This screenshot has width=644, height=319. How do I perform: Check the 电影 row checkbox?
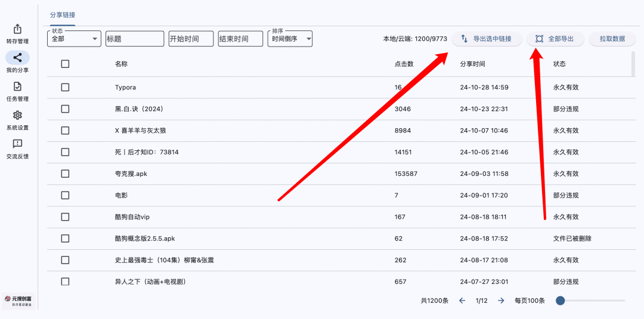(65, 195)
